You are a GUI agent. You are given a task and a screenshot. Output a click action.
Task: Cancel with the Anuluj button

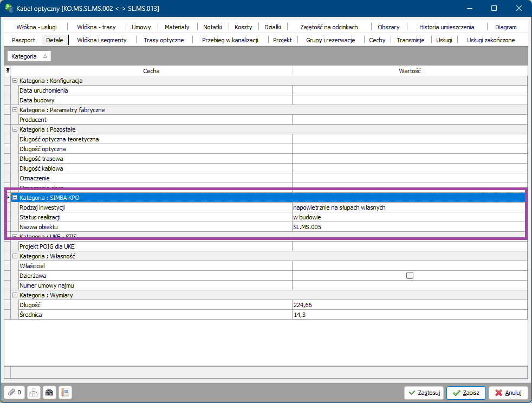pyautogui.click(x=508, y=393)
